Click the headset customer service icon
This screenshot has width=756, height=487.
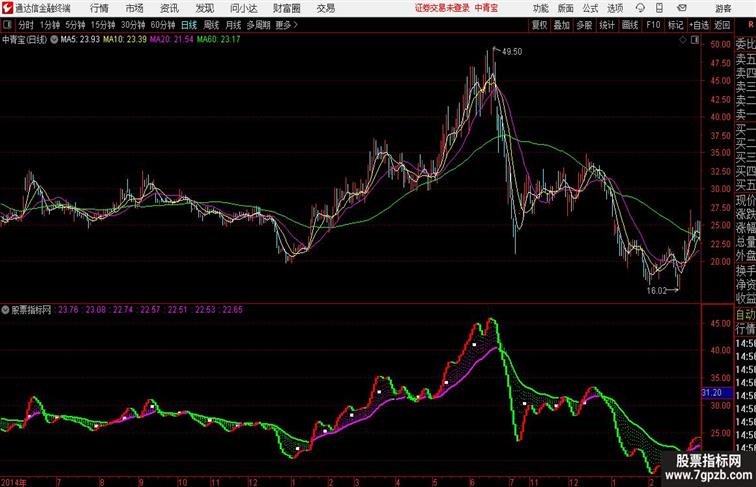click(640, 8)
